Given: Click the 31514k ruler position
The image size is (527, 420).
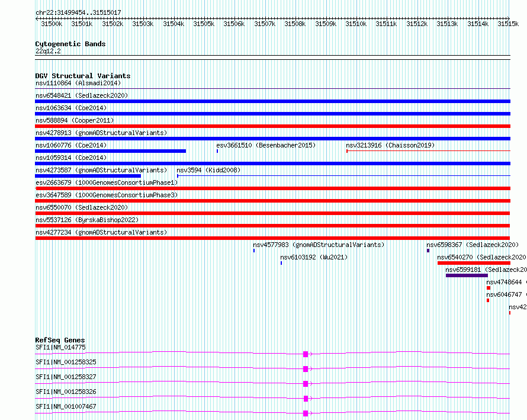Looking at the screenshot, I should point(478,24).
